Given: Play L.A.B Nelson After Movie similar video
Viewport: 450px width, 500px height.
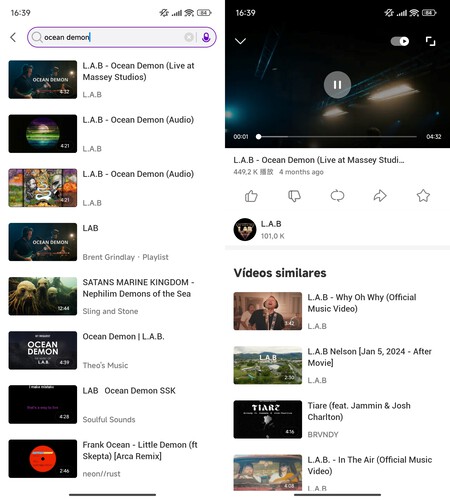Looking at the screenshot, I should (x=337, y=365).
